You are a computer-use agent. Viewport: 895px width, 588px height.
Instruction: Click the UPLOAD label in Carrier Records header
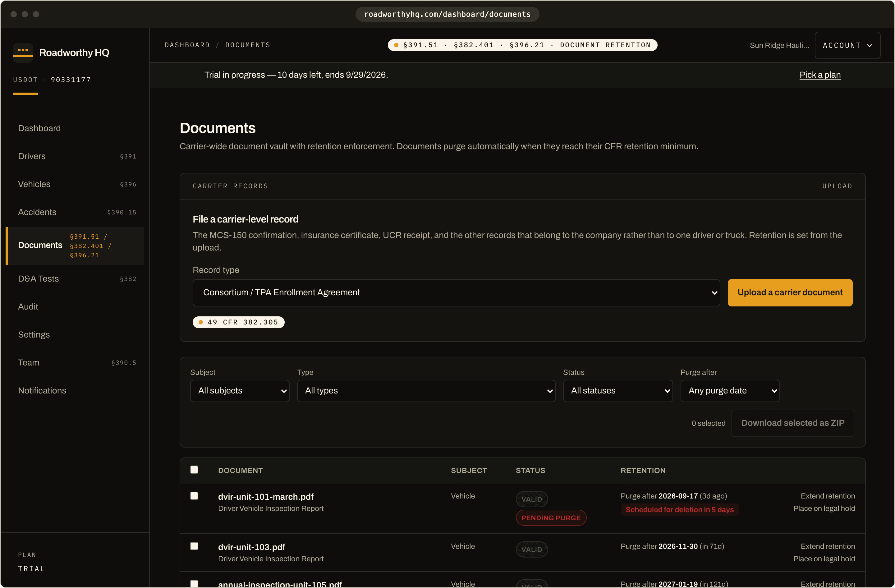pos(837,186)
